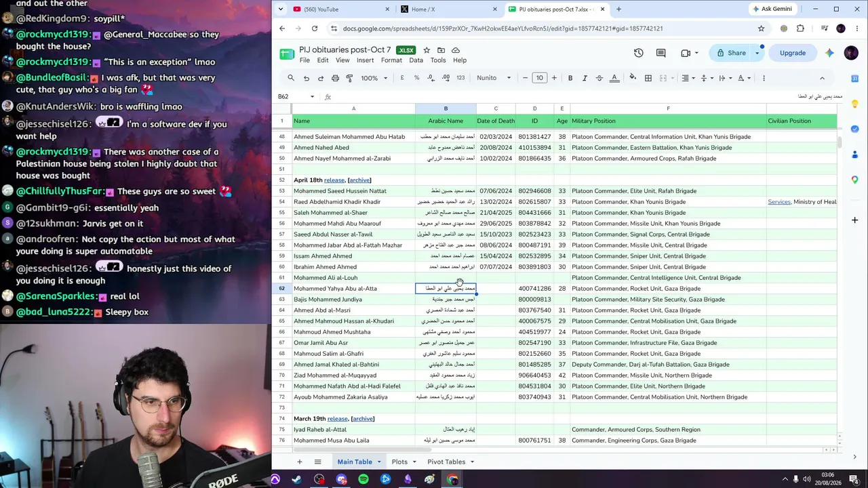The width and height of the screenshot is (868, 488).
Task: Switch to the Pivot Tables sheet tab
Action: coord(446,462)
